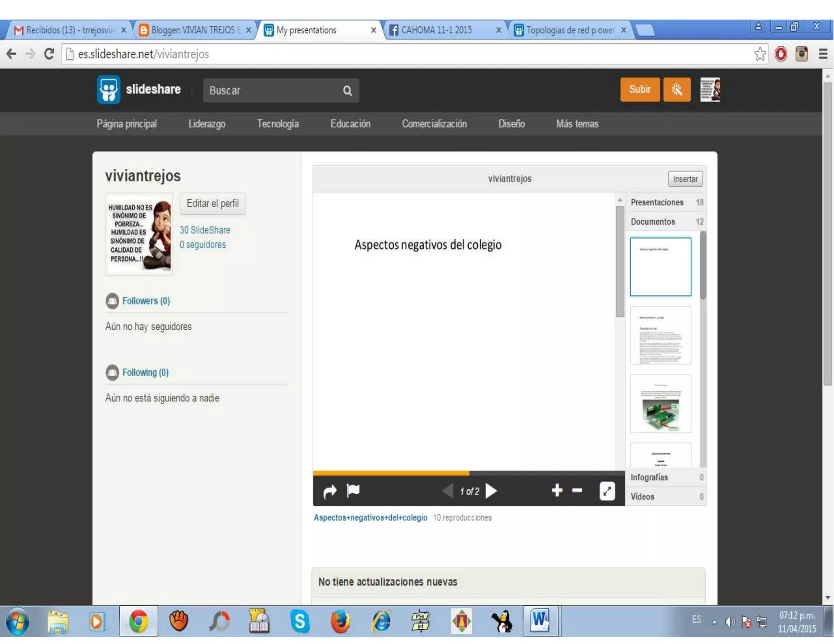Click the search magnifier icon
Viewport: 834px width, 644px height.
coord(347,90)
